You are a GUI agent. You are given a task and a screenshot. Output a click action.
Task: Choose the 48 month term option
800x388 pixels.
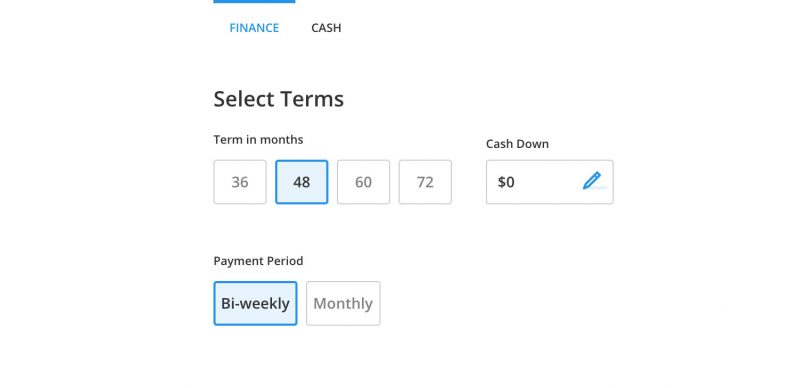tap(302, 182)
